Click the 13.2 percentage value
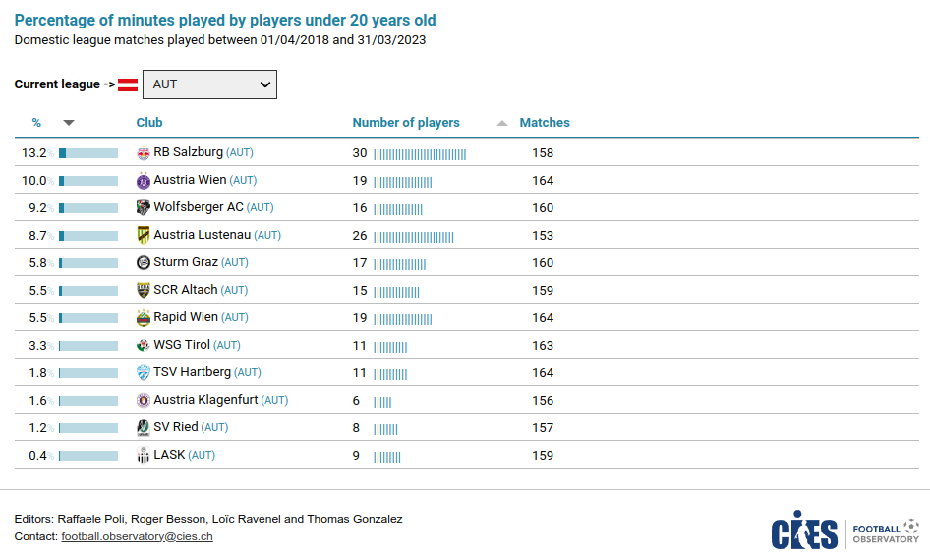This screenshot has height=560, width=930. (33, 153)
